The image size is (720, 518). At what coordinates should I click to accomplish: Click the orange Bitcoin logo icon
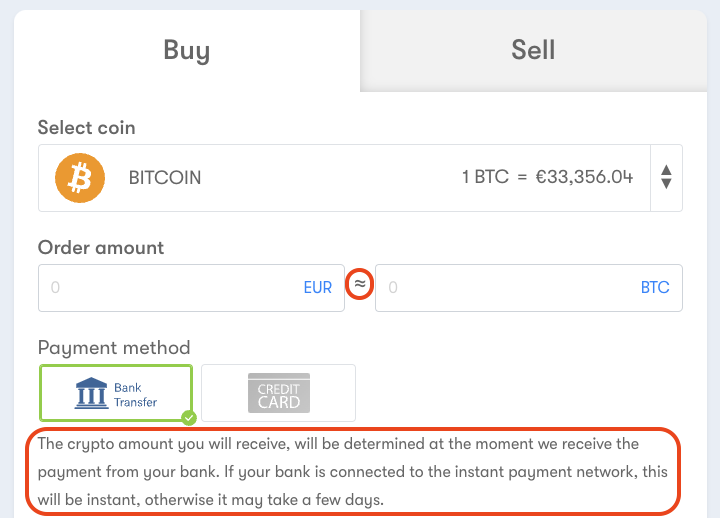tap(80, 178)
